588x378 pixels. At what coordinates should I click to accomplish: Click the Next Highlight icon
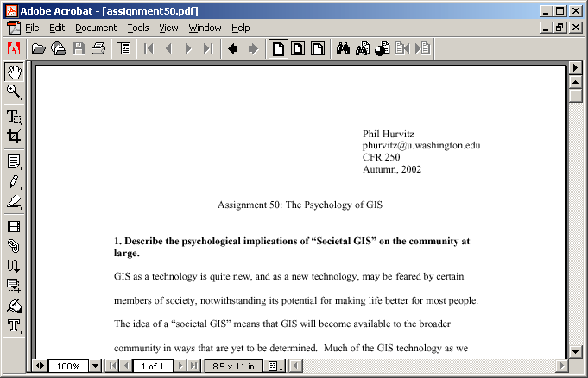click(x=422, y=48)
